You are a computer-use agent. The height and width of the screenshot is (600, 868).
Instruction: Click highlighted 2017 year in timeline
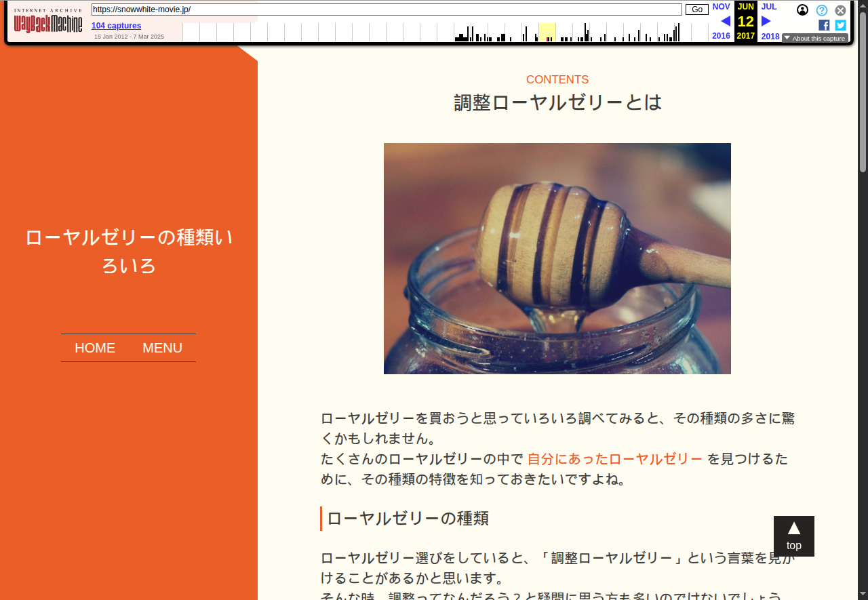point(547,33)
